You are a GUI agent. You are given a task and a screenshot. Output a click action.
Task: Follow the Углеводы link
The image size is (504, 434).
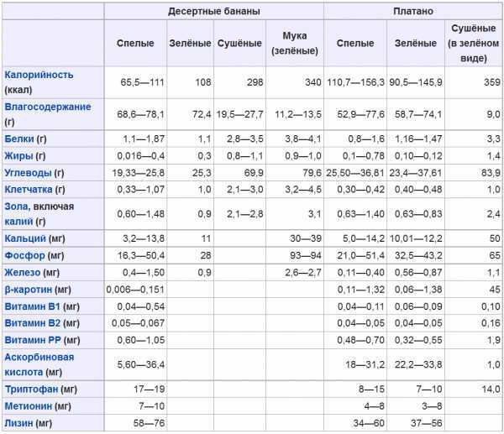(28, 173)
